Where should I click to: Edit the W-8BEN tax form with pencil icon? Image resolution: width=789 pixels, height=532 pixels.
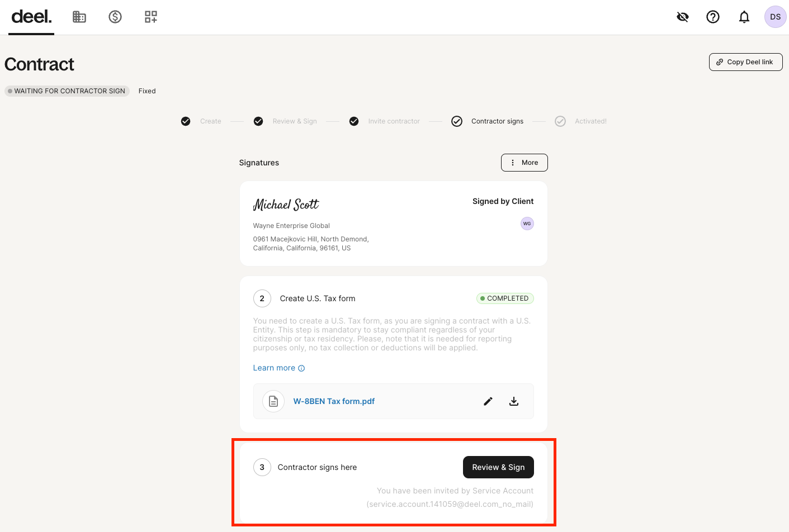(x=488, y=401)
